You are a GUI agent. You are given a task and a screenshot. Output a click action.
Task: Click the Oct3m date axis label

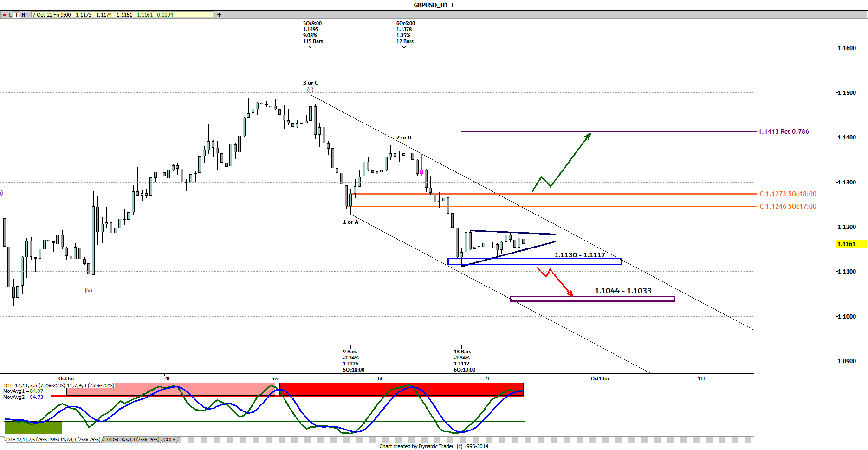66,378
